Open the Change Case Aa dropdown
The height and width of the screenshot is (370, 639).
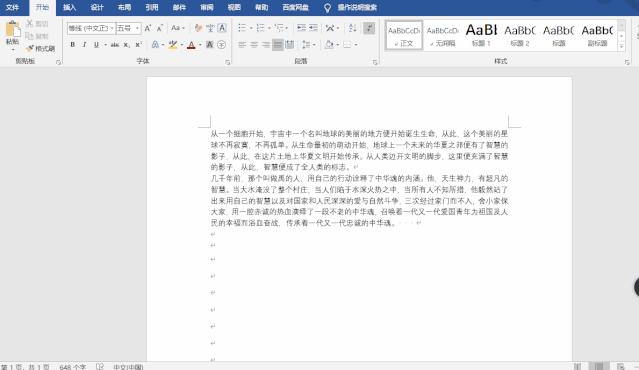coord(178,28)
